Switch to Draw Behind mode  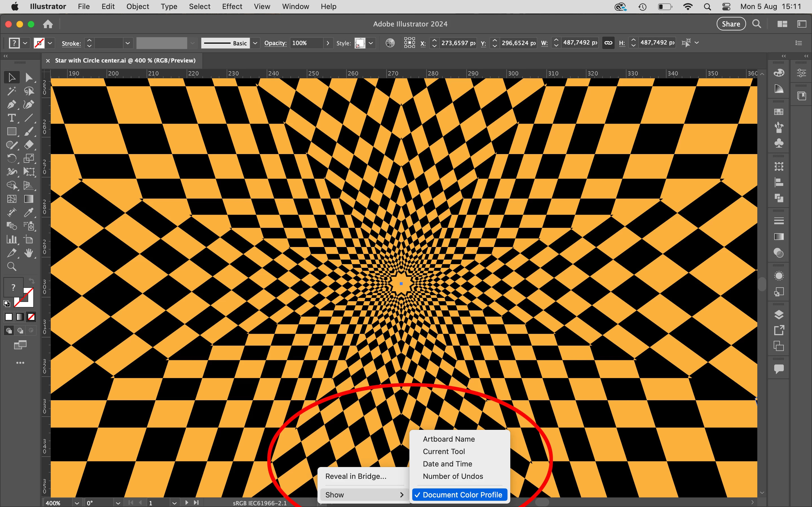(20, 331)
